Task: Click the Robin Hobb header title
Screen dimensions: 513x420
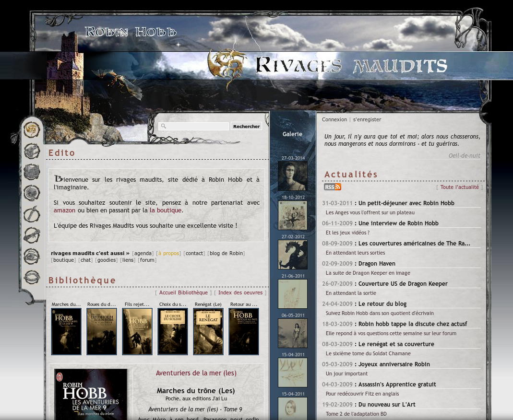Action: pos(131,32)
